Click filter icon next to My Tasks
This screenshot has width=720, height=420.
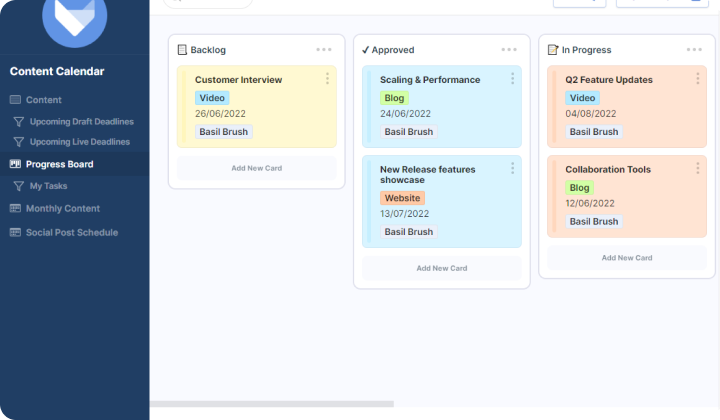tap(18, 186)
